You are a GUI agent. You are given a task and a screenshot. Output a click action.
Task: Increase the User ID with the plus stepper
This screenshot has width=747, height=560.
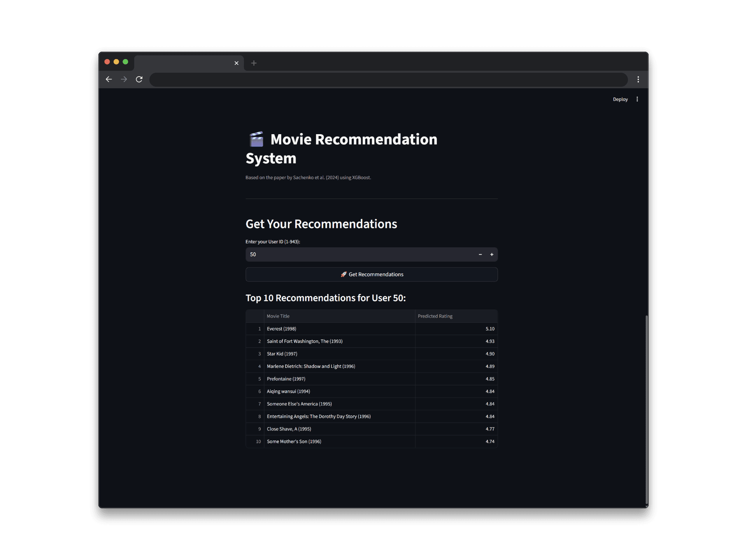pyautogui.click(x=492, y=254)
